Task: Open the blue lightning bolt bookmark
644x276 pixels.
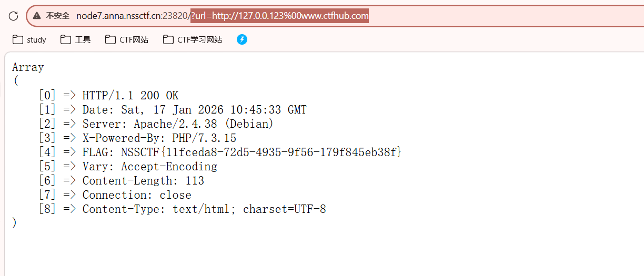Action: click(x=242, y=39)
